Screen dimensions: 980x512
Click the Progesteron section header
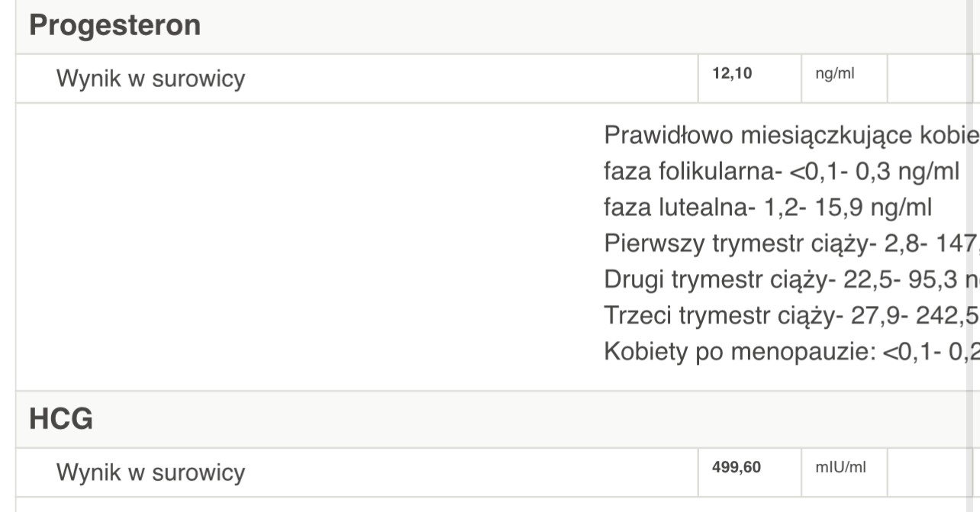click(x=115, y=25)
